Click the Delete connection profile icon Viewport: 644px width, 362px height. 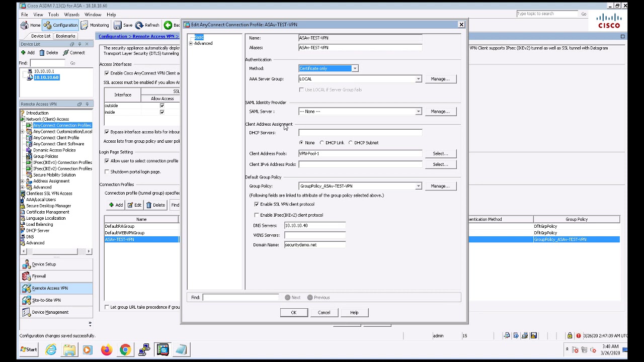(x=149, y=205)
